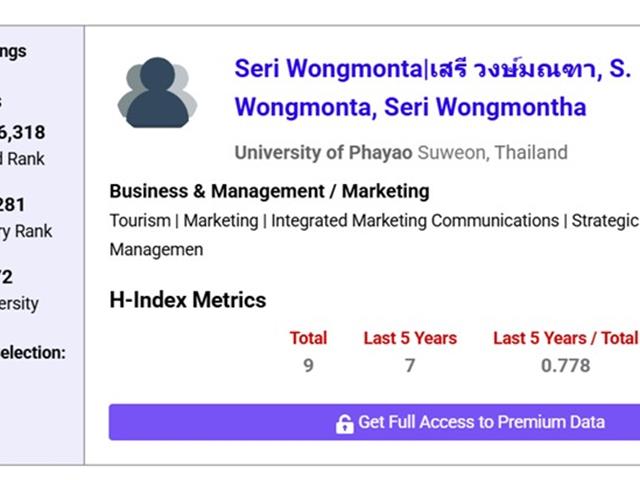This screenshot has height=480, width=640.
Task: Select the Total column header
Action: tap(309, 338)
